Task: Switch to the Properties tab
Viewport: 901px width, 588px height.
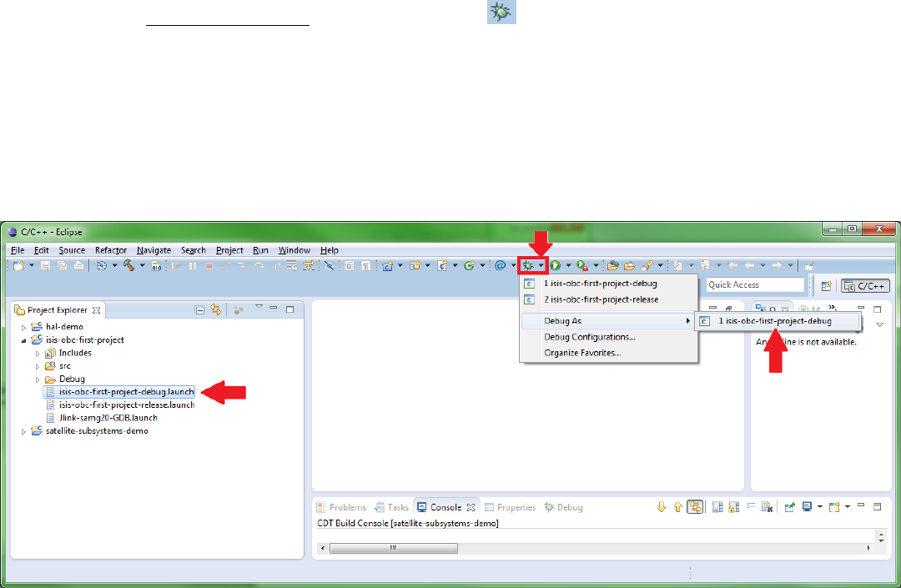Action: click(511, 508)
